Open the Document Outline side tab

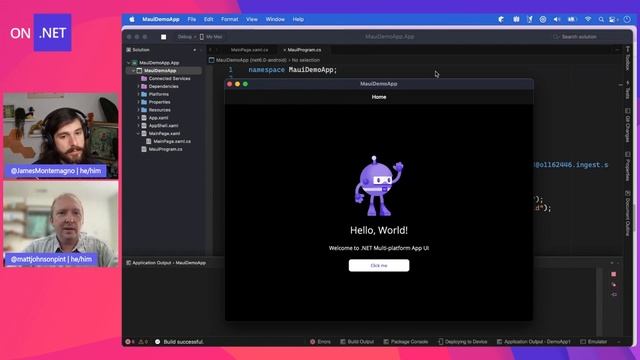628,213
